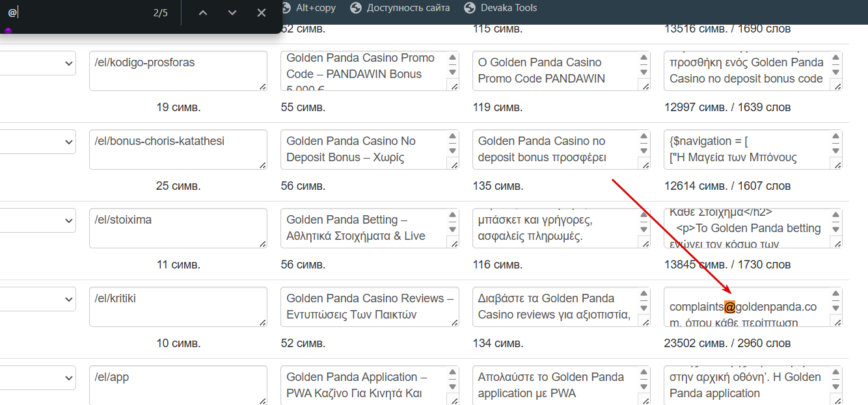This screenshot has height=405, width=868.
Task: Open dropdown in /el/kodigo-prosforas row
Action: [x=38, y=63]
